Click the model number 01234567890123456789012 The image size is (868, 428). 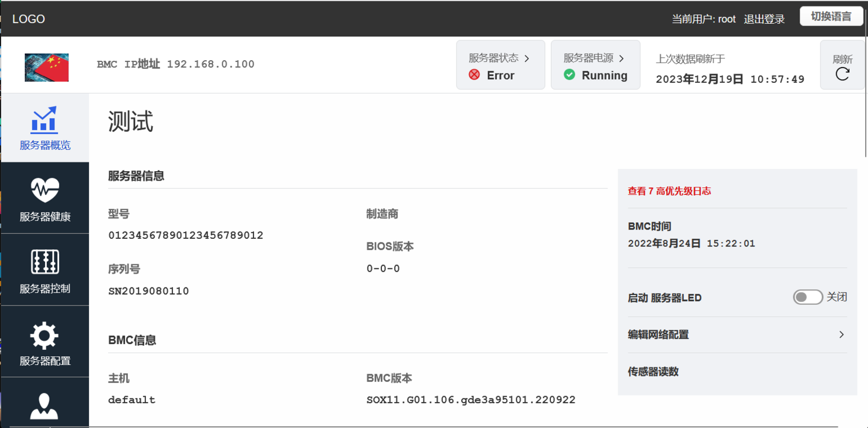click(x=186, y=235)
